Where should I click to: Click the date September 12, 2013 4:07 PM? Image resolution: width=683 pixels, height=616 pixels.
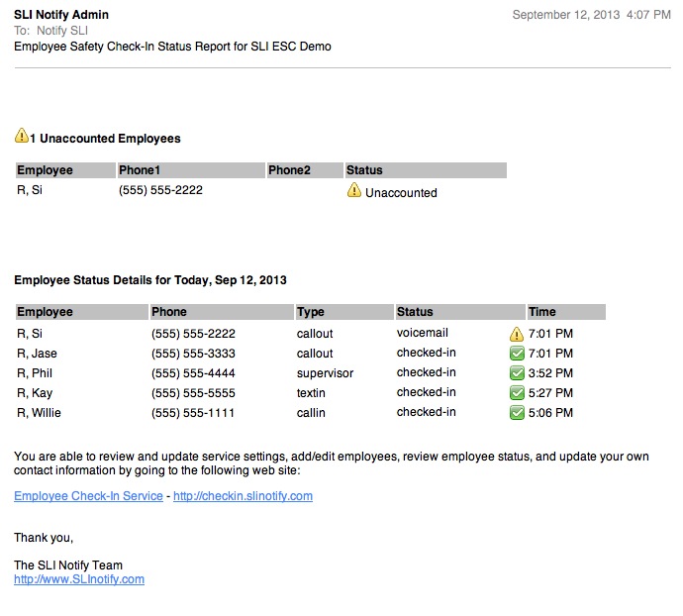pyautogui.click(x=592, y=15)
